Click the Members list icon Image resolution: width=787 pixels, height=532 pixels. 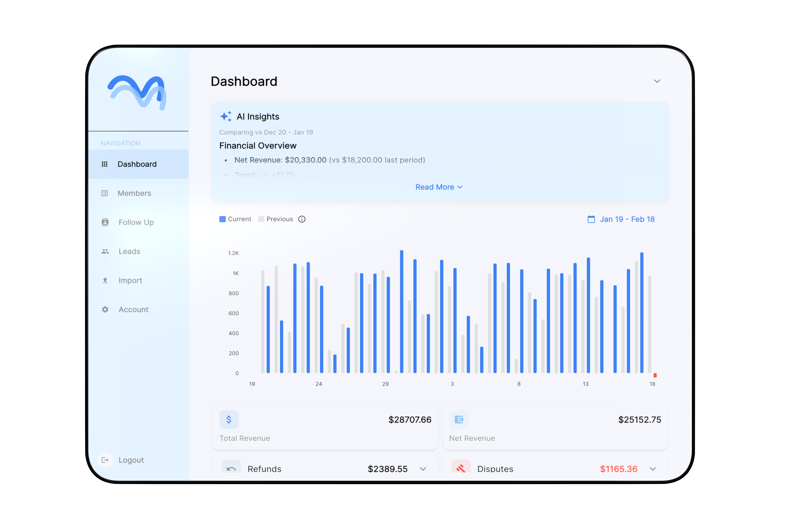point(105,193)
